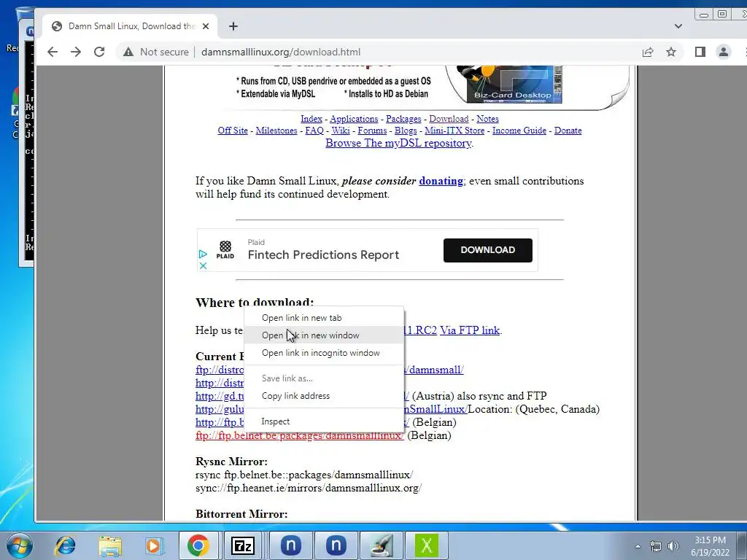Toggle the Chrome side panel icon
This screenshot has height=560, width=747.
[x=700, y=52]
